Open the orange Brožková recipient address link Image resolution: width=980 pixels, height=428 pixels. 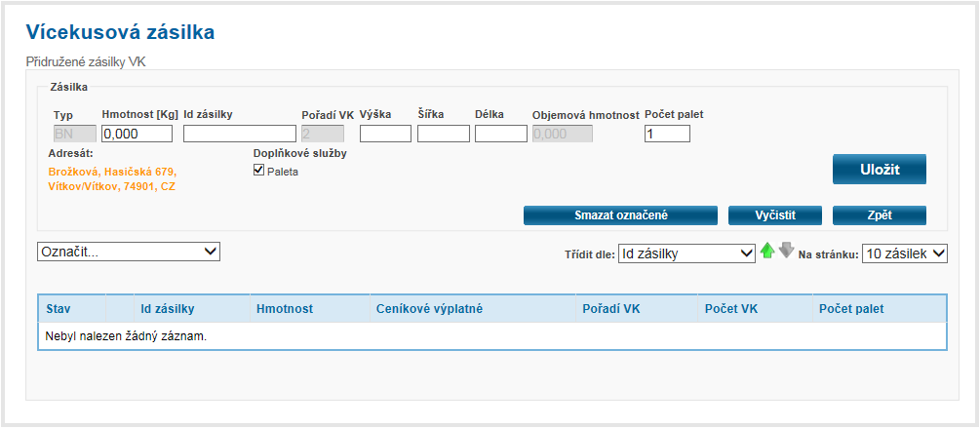tap(112, 178)
